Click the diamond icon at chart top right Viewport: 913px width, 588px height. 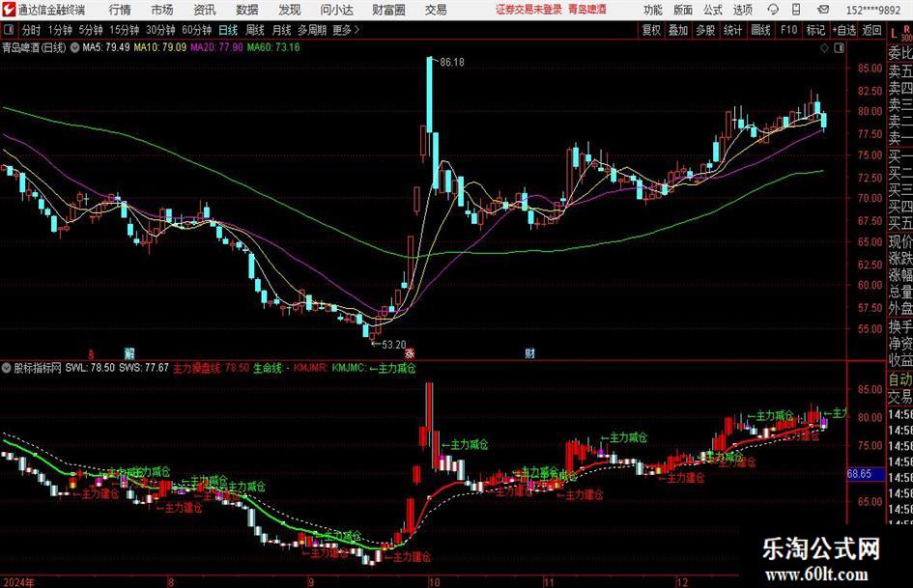pyautogui.click(x=824, y=48)
